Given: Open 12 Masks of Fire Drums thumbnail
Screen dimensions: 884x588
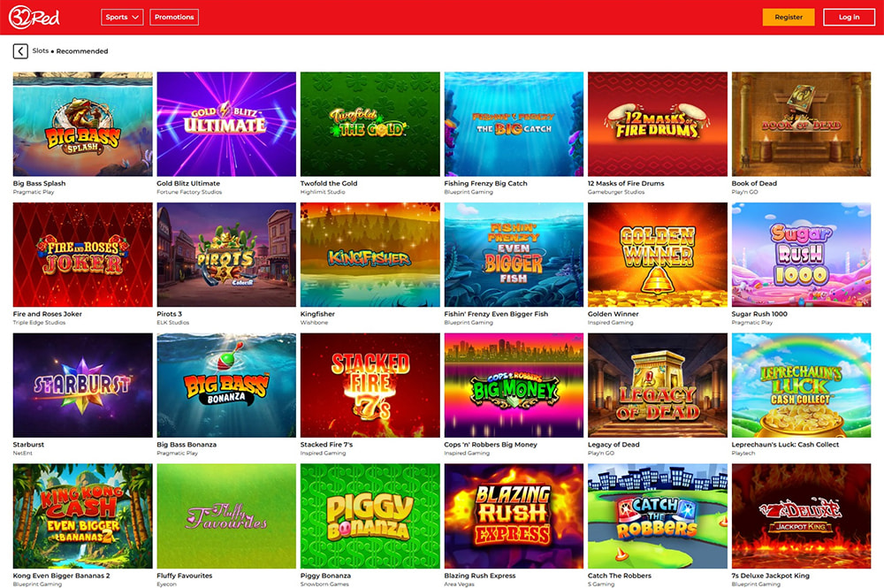Looking at the screenshot, I should point(658,124).
